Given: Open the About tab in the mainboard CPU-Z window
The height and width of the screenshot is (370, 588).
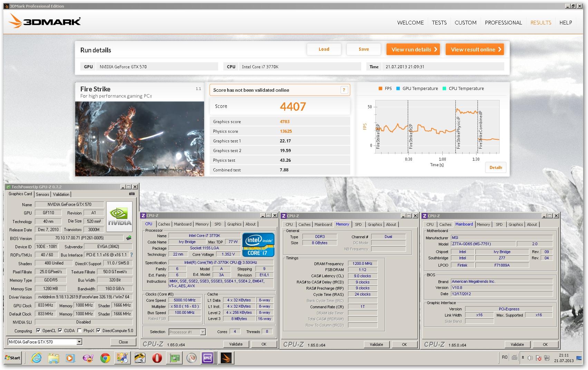Looking at the screenshot, I should pos(532,224).
